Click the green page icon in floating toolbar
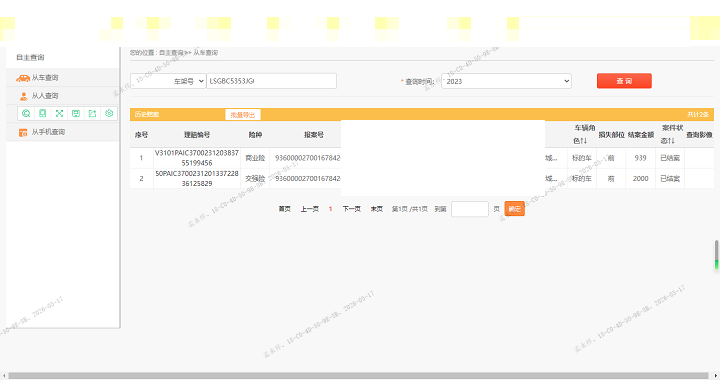Viewport: 720px width, 380px height. (x=43, y=113)
